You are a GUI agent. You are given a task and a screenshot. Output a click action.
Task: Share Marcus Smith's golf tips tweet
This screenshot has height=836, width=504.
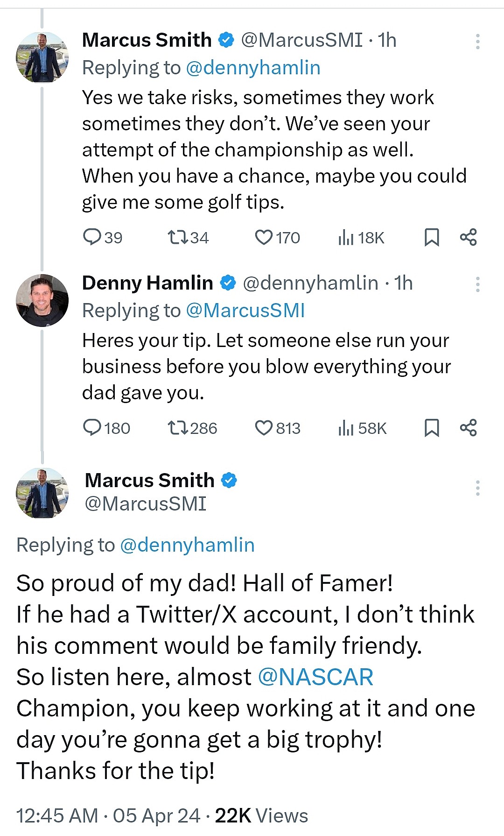(x=468, y=237)
